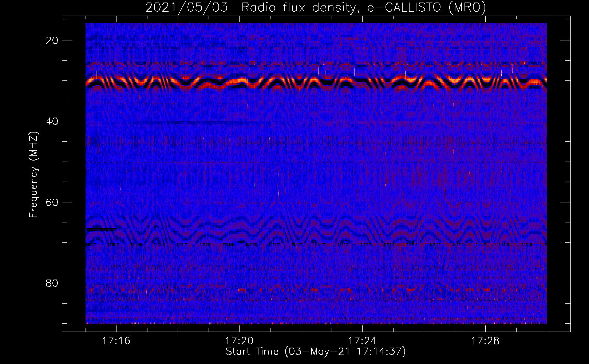Screen dimensions: 589x364
Task: Click the 'Start Time (03-May-21 17:14:37)' axis label
Action: 316,352
